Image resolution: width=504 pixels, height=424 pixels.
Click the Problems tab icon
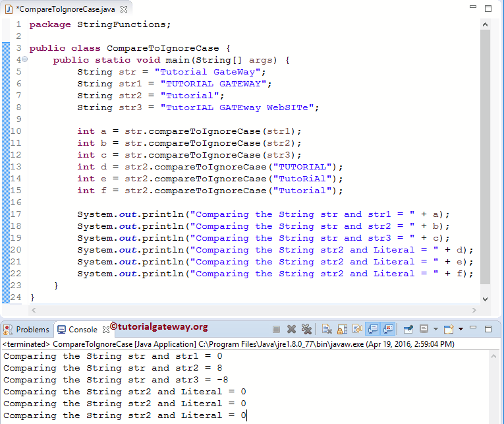click(x=8, y=330)
